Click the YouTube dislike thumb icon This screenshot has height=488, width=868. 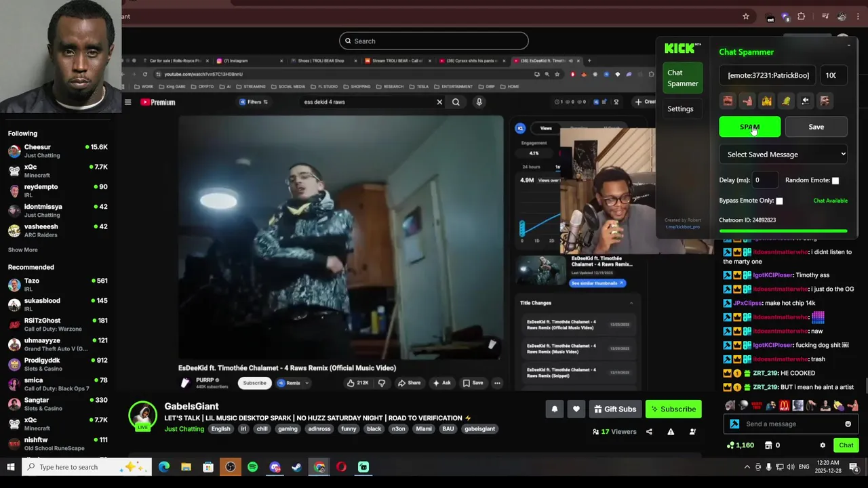382,383
